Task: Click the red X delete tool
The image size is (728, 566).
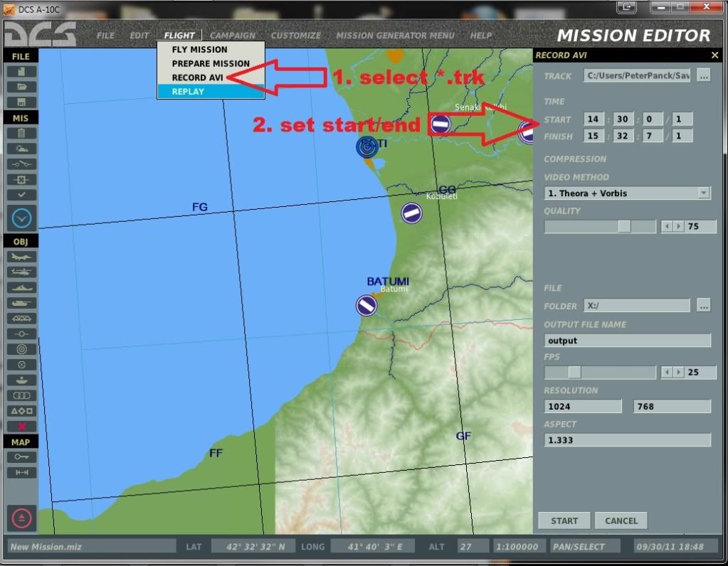Action: [21, 426]
